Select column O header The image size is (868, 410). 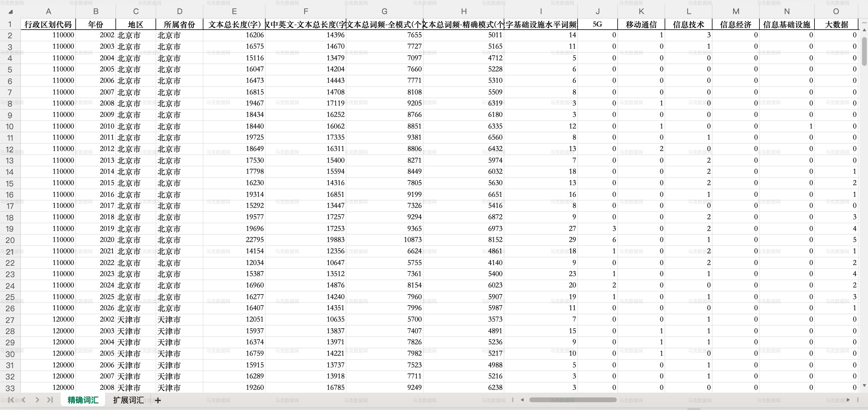(836, 11)
